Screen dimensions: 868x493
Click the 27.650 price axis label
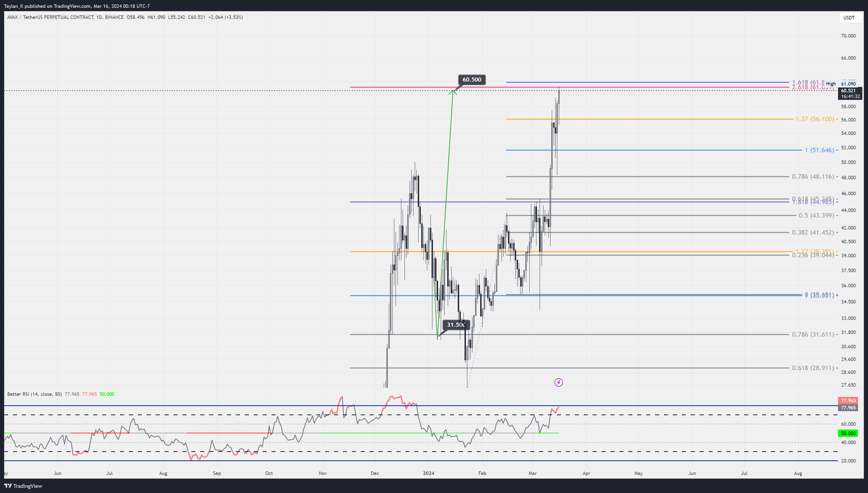(848, 385)
